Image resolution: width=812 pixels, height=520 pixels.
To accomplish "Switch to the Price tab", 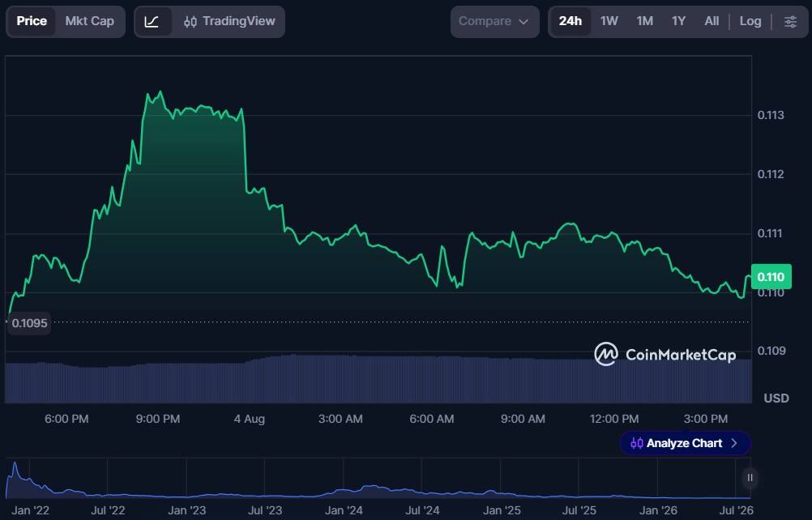I will 32,21.
